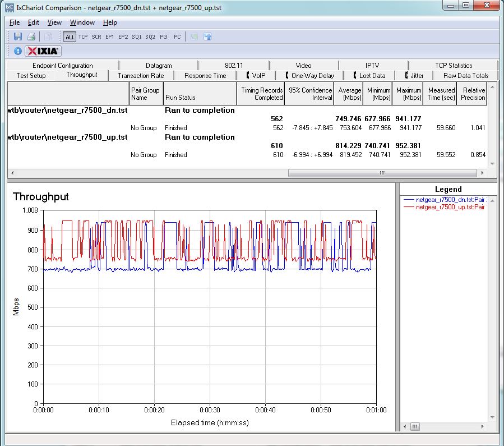Click the Print toolbar icon
The height and width of the screenshot is (446, 504).
point(31,36)
